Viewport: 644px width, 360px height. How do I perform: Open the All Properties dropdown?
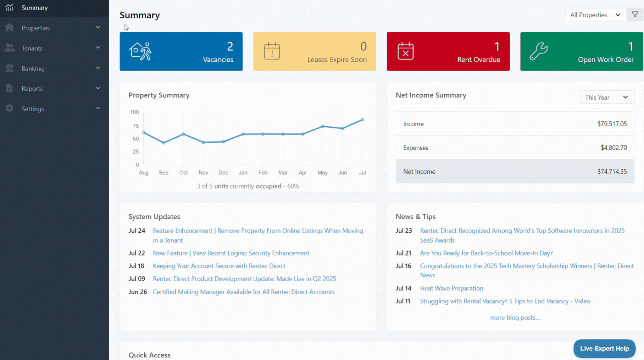[x=595, y=15]
